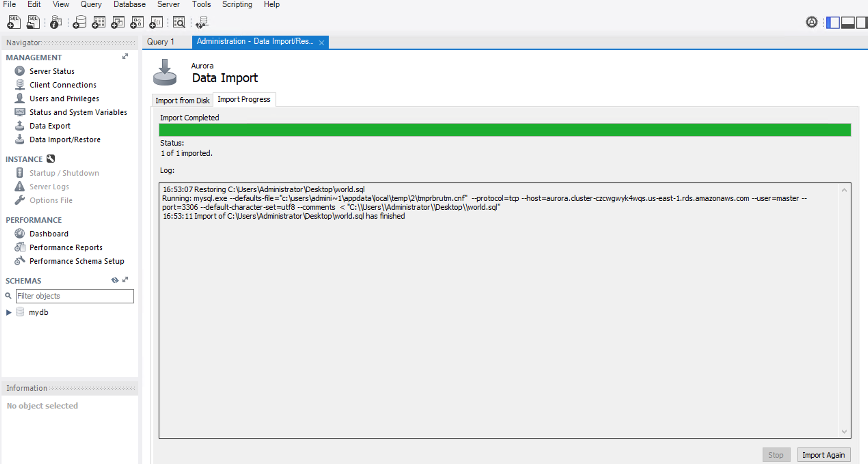868x464 pixels.
Task: Search table data toolbar icon
Action: 179,23
